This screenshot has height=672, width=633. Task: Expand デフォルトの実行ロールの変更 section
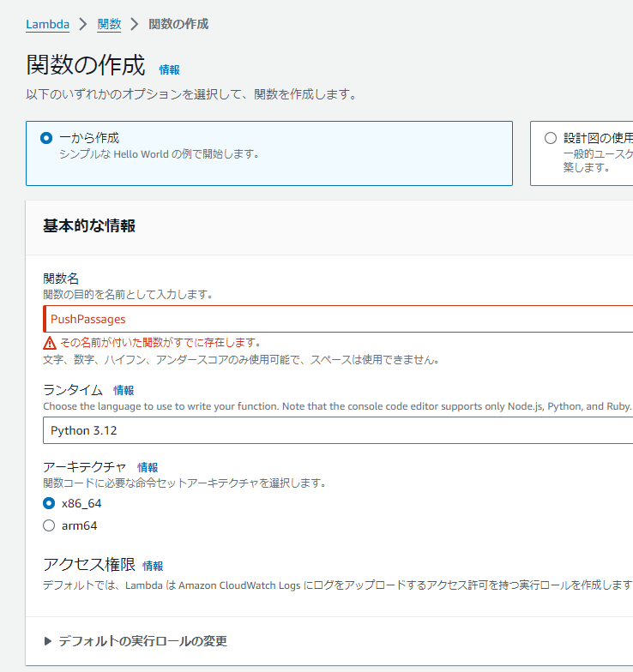coord(136,641)
